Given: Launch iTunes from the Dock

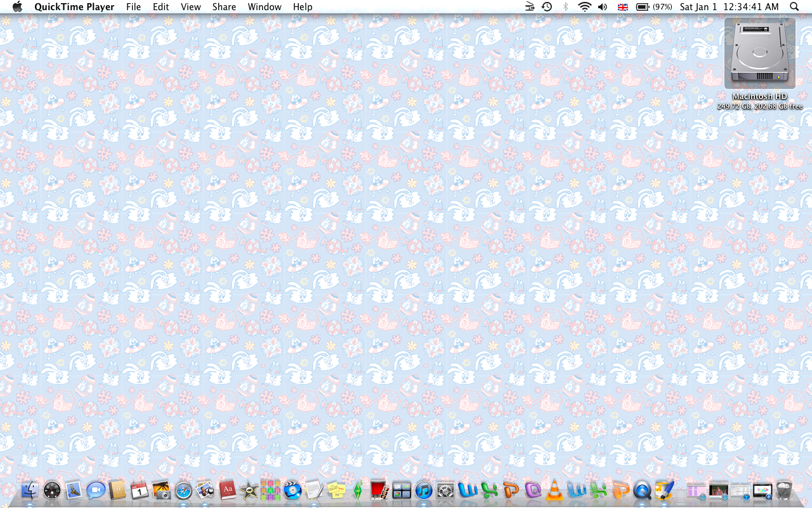Looking at the screenshot, I should point(423,490).
